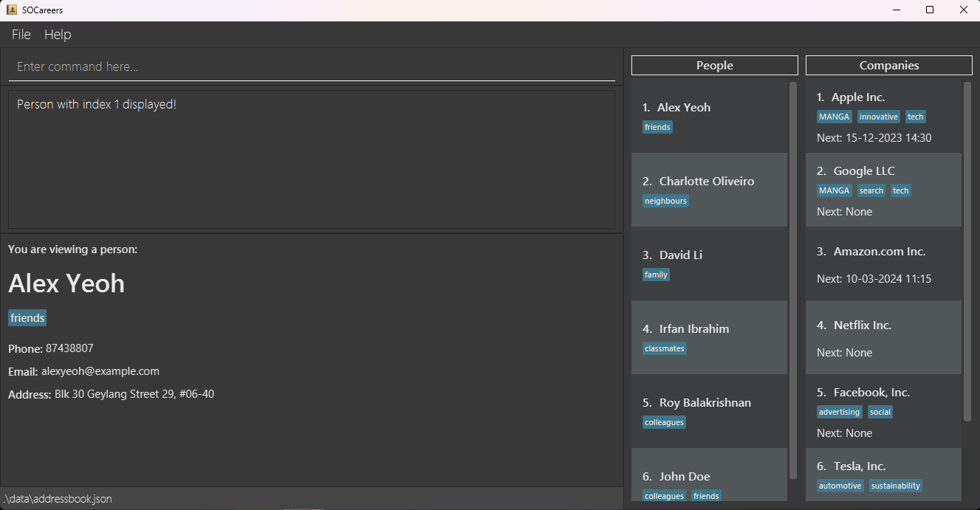Maximize the SOCareers window

[930, 10]
